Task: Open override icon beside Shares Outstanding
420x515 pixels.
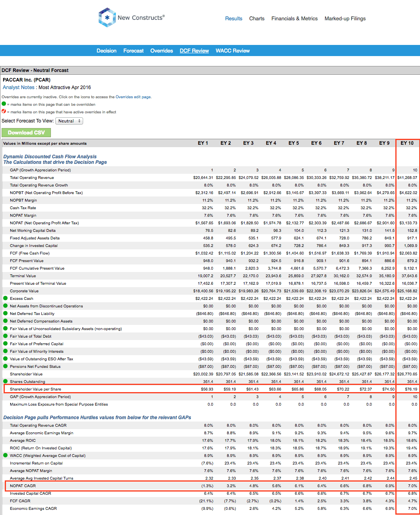Action: click(6, 381)
